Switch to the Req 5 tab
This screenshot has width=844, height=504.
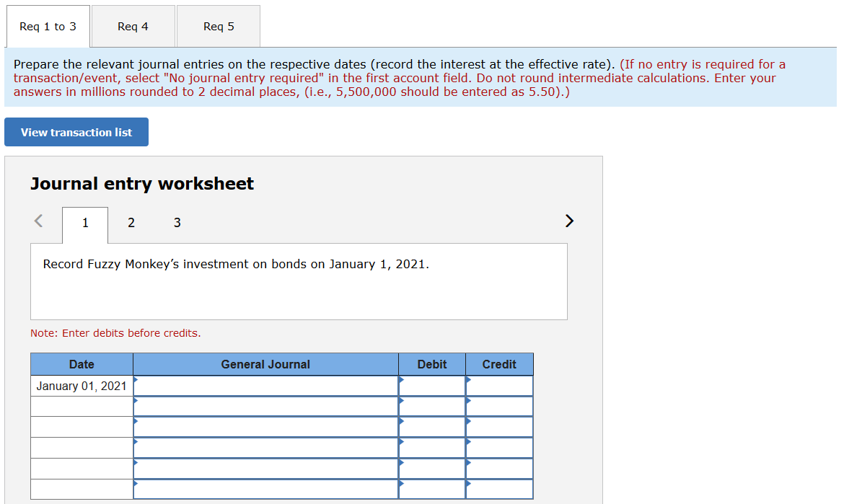pyautogui.click(x=218, y=26)
